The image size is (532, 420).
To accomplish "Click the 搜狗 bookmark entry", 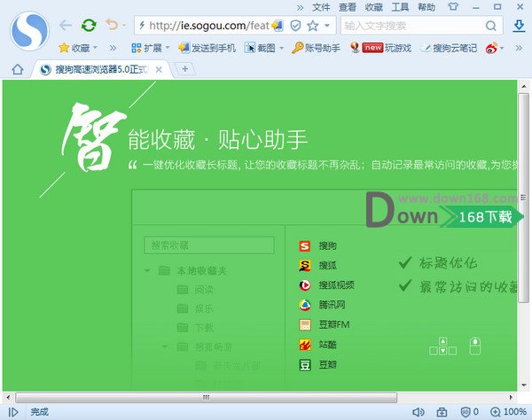I will (x=318, y=245).
